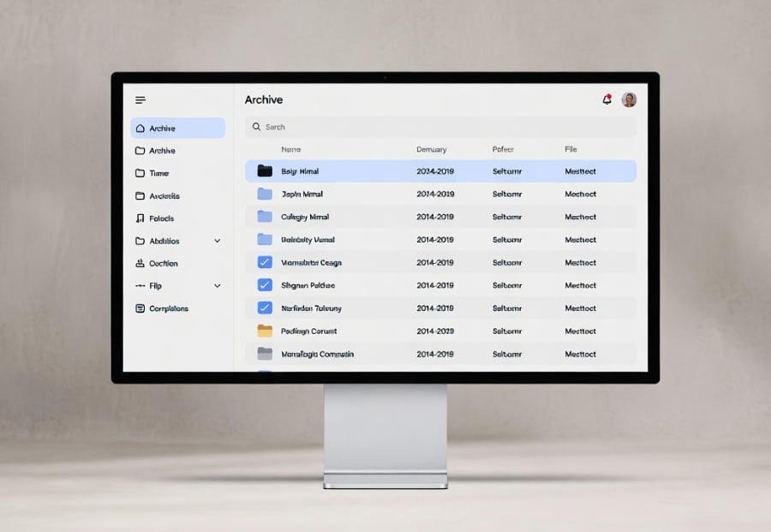The image size is (771, 532).
Task: Click the Complations sidebar icon
Action: pyautogui.click(x=140, y=308)
